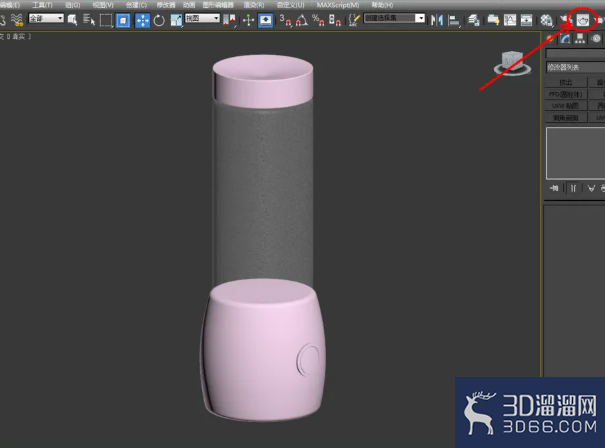Toggle the Percent Snap button

pos(318,20)
